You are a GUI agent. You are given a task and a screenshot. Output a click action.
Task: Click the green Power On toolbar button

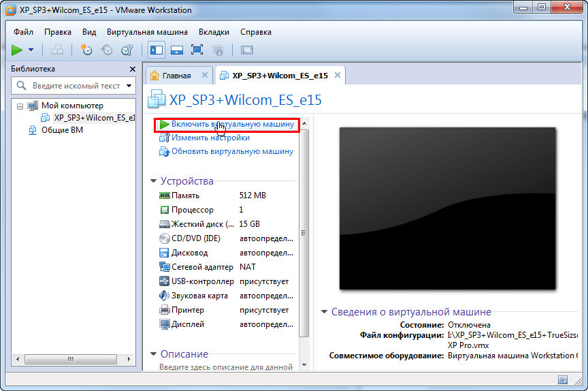click(17, 50)
